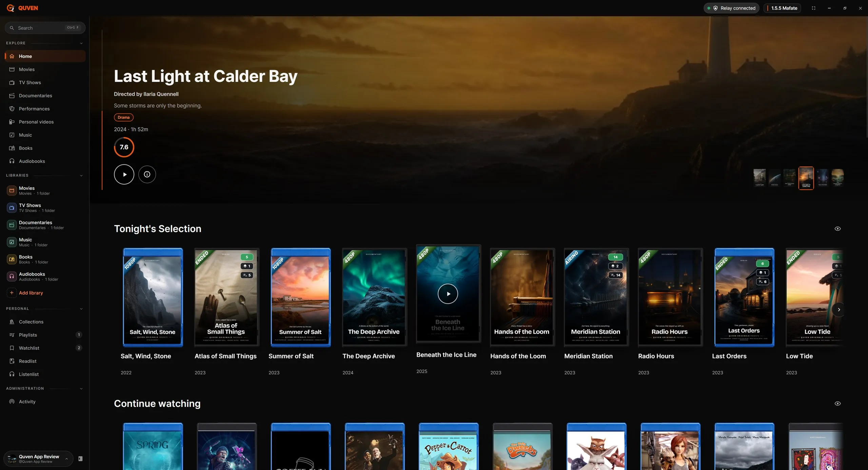Click Relay connected status
The height and width of the screenshot is (470, 868).
[x=732, y=8]
